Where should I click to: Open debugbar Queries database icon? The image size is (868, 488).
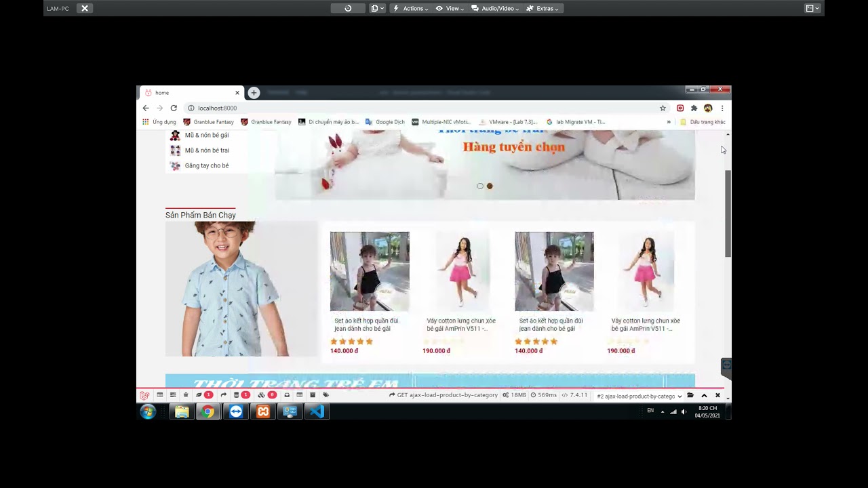(241, 395)
